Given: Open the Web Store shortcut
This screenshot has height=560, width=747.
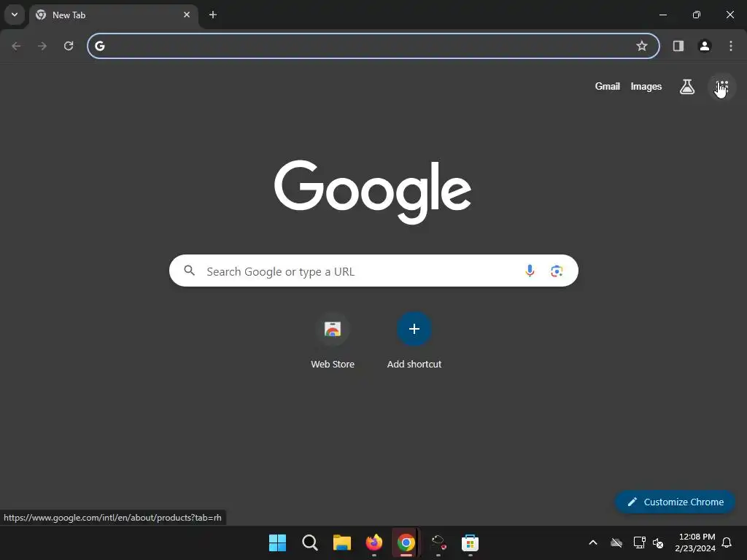Looking at the screenshot, I should pos(333,341).
